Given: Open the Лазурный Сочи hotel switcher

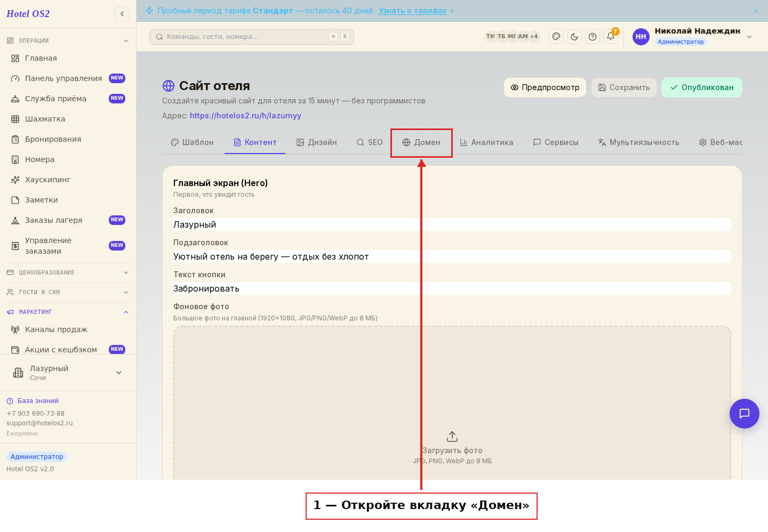Looking at the screenshot, I should pyautogui.click(x=68, y=373).
